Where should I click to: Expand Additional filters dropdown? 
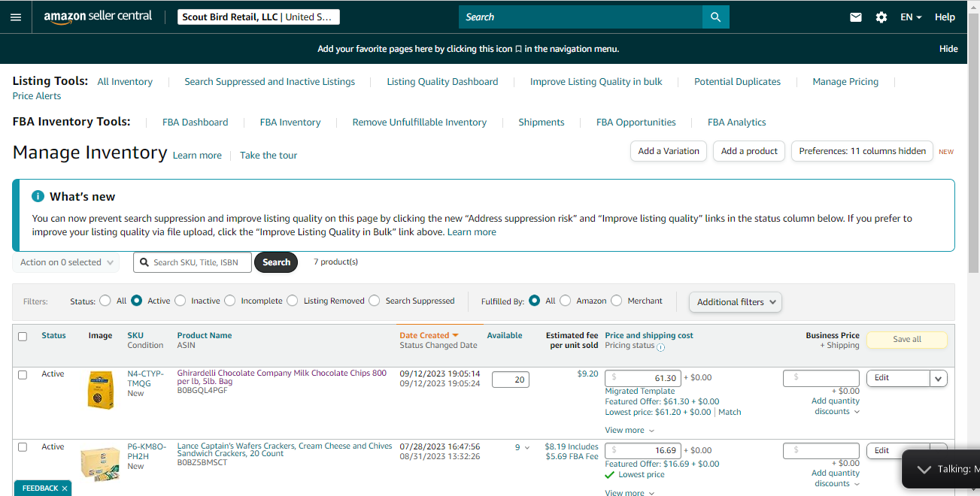(736, 302)
